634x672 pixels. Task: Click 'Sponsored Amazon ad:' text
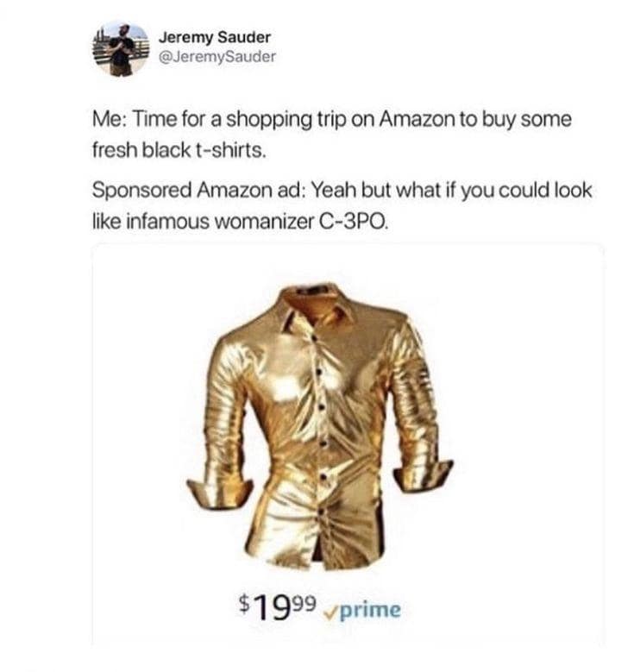198,190
